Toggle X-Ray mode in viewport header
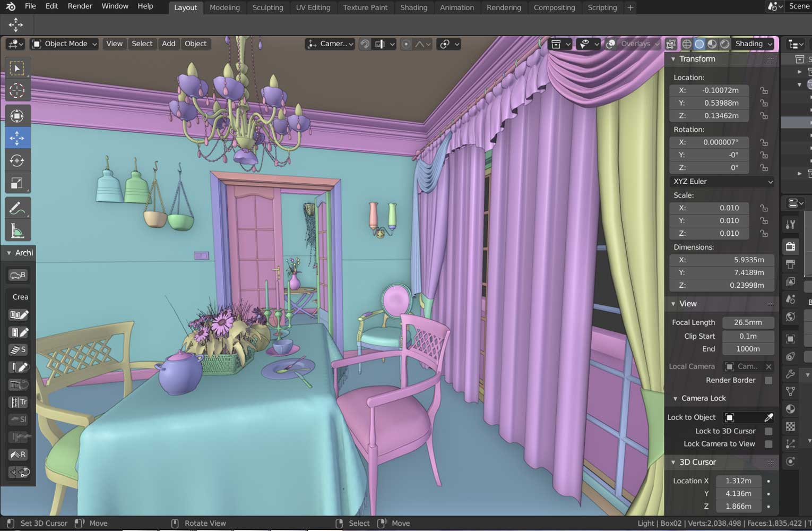 click(x=671, y=44)
